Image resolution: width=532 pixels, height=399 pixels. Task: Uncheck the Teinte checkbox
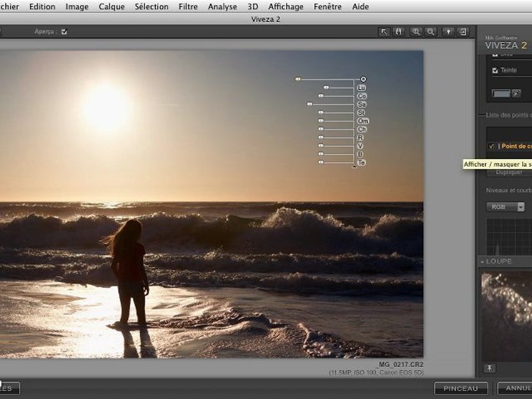[x=495, y=70]
